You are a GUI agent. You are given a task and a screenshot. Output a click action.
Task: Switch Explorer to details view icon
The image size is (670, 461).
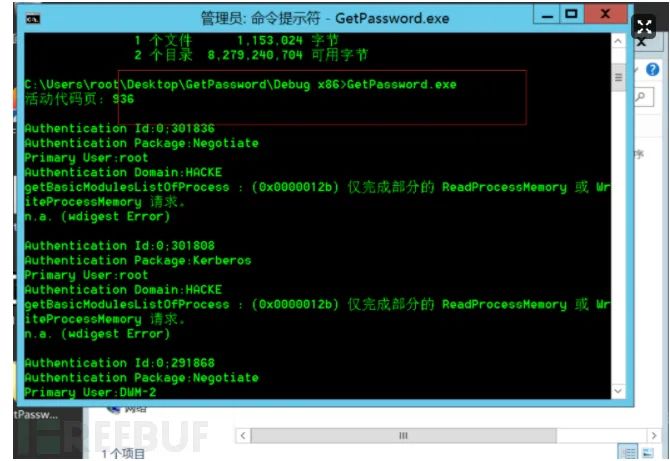click(x=629, y=452)
